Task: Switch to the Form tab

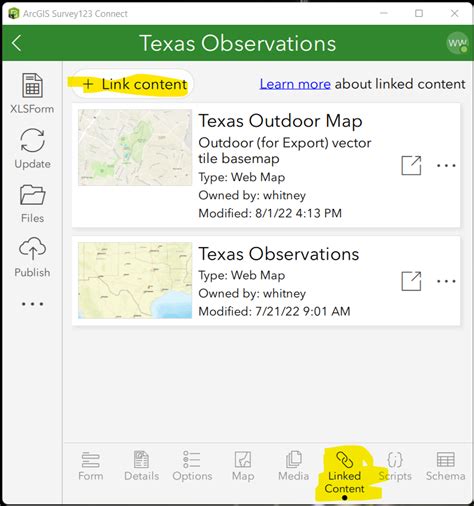Action: pyautogui.click(x=91, y=466)
